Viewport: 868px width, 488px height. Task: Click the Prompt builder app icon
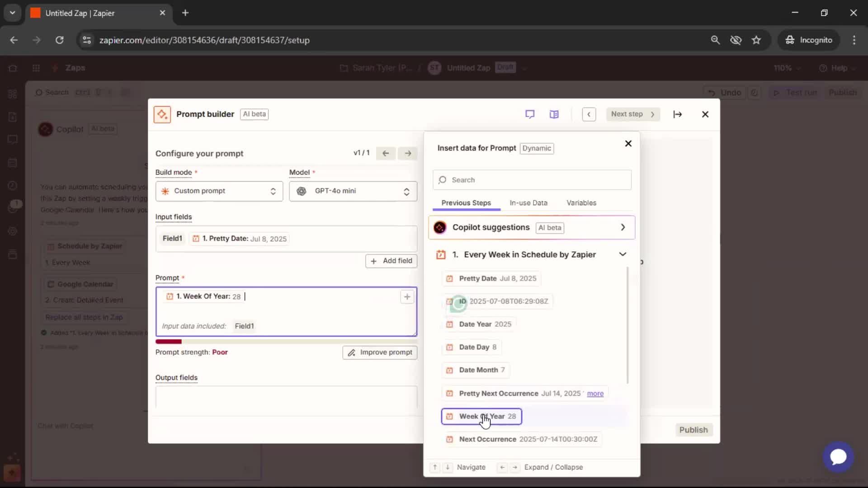coord(162,114)
